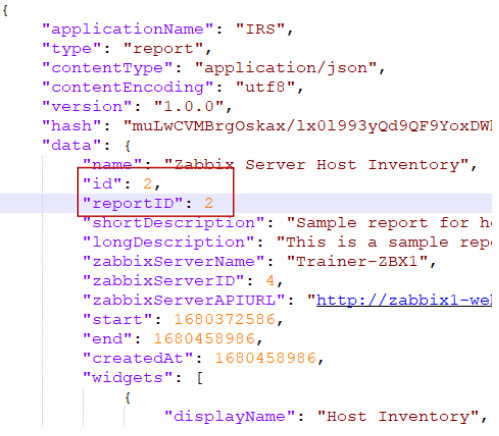This screenshot has width=499, height=436.
Task: Select the "Trainer-ZBX1" value
Action: 357,262
